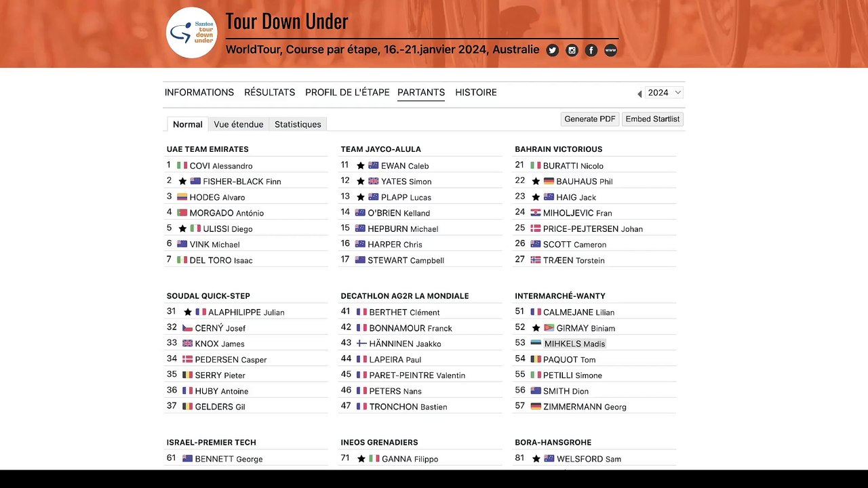Select the Normal view tab
Screen dimensions: 868x488
coord(188,125)
